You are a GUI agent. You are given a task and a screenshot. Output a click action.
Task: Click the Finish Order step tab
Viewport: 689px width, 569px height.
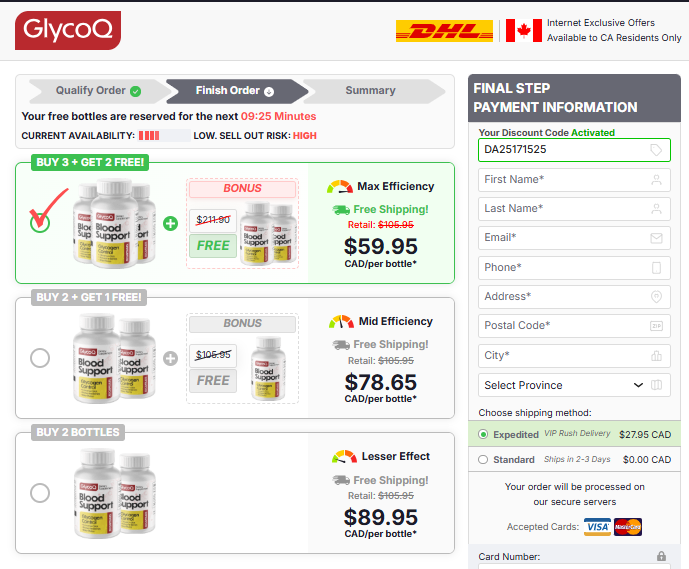coord(235,91)
